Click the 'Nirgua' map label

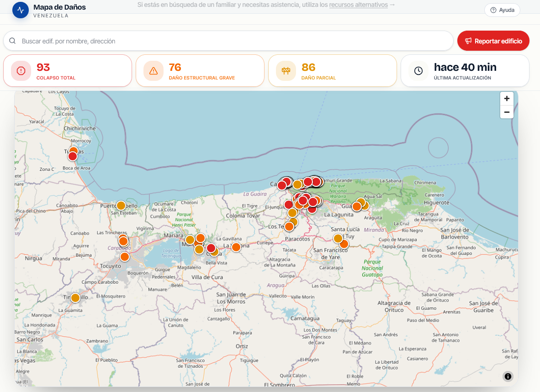pyautogui.click(x=33, y=258)
